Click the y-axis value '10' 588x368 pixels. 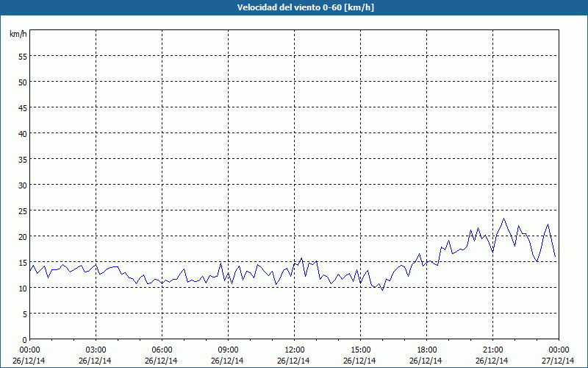pos(23,288)
